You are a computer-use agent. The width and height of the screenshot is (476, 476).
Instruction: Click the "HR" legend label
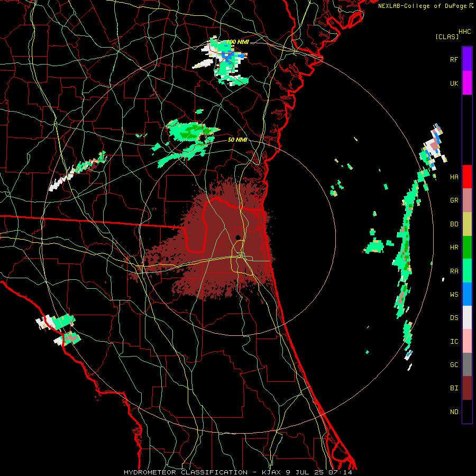coord(454,248)
